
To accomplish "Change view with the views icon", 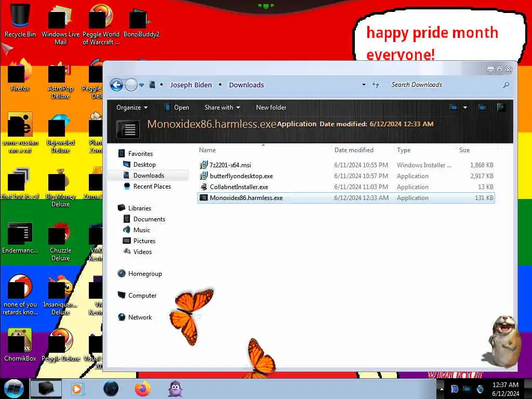I will pos(454,108).
